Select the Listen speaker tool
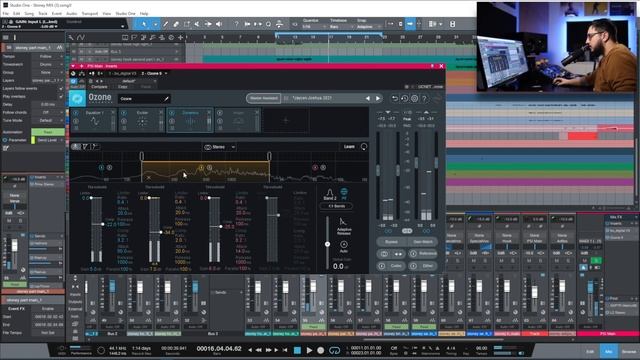The width and height of the screenshot is (640, 360). click(x=219, y=24)
